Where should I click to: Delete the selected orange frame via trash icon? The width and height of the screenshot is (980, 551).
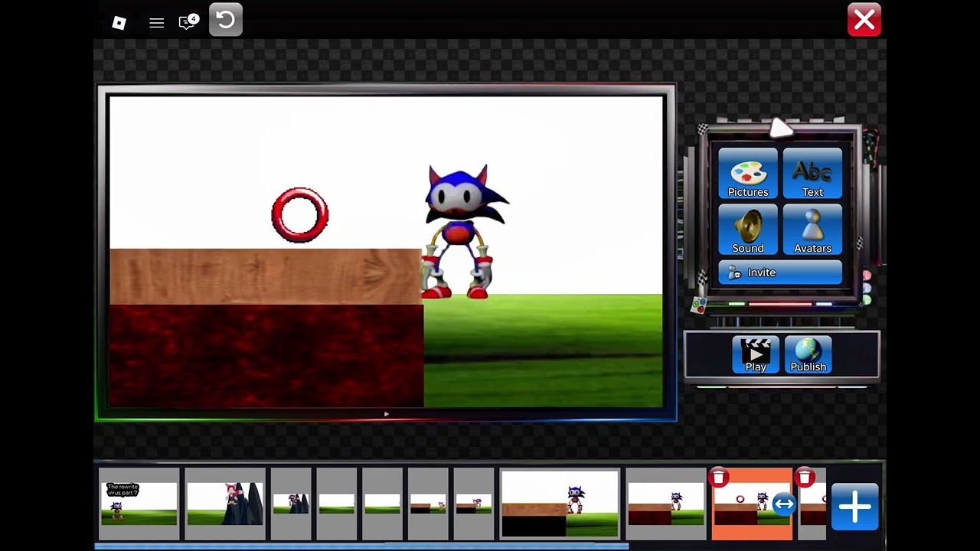718,478
